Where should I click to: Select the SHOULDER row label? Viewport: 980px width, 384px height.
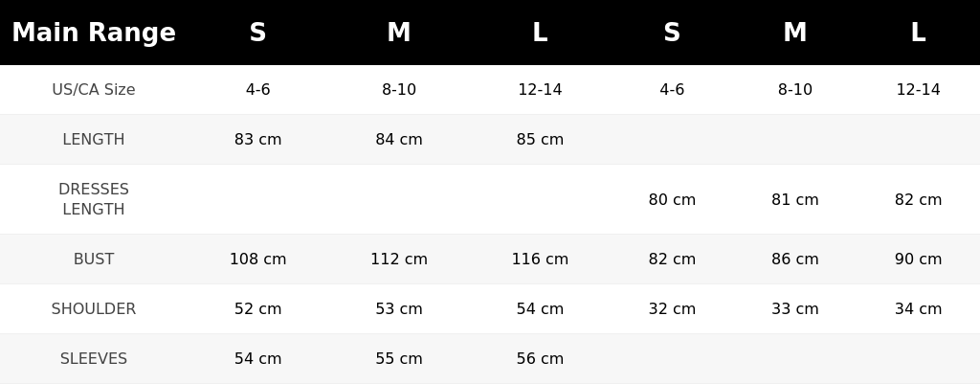(x=94, y=309)
